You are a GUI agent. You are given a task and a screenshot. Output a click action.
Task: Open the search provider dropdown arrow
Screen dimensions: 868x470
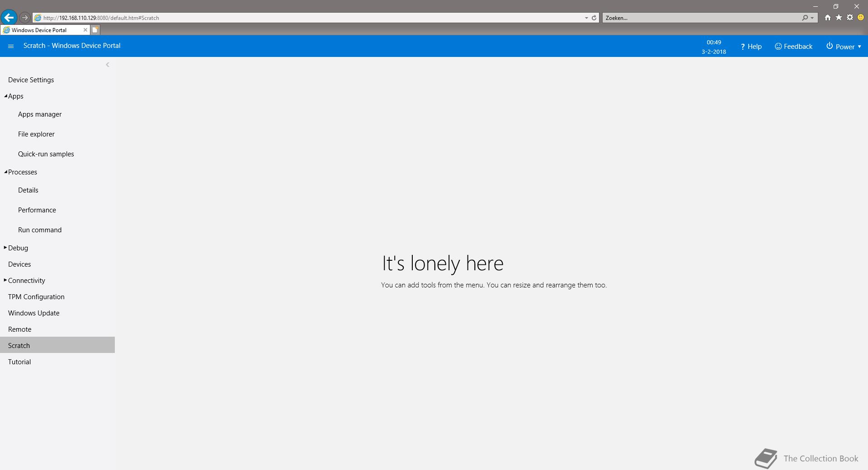point(812,18)
